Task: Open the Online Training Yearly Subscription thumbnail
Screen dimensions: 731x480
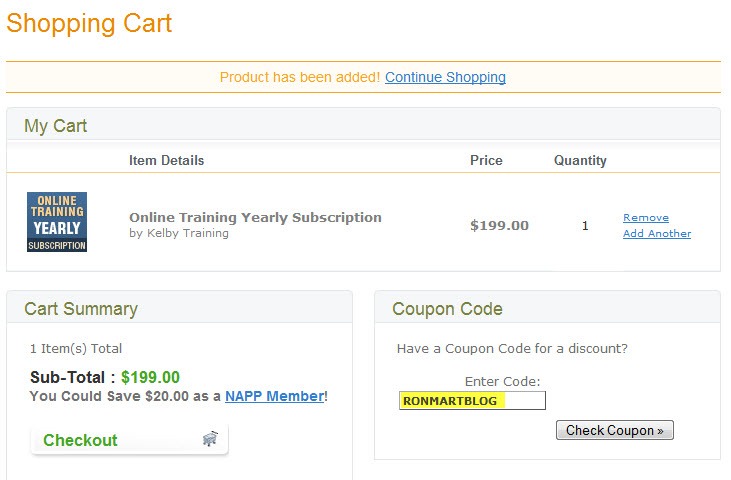Action: tap(57, 222)
